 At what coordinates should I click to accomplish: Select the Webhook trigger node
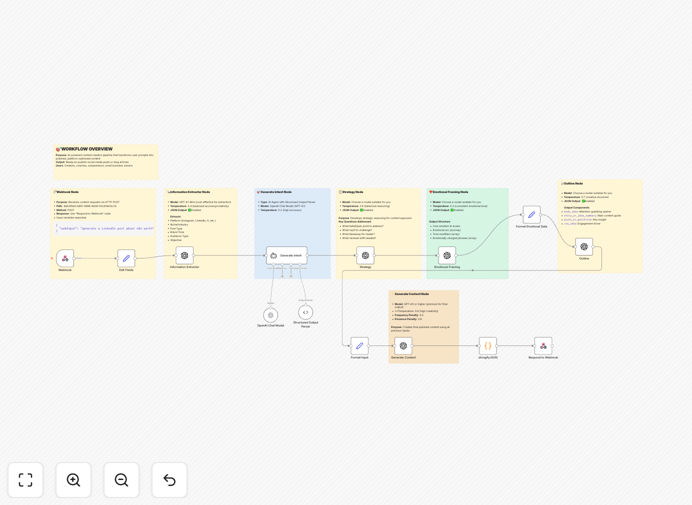coord(65,258)
